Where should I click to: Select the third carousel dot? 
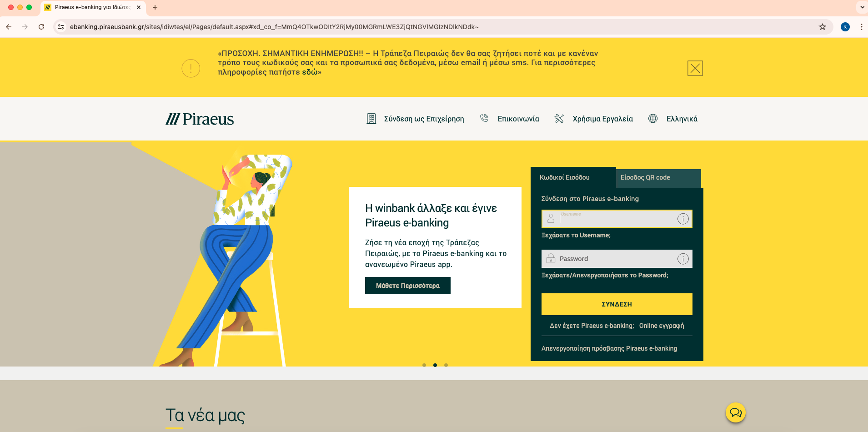[x=446, y=365]
